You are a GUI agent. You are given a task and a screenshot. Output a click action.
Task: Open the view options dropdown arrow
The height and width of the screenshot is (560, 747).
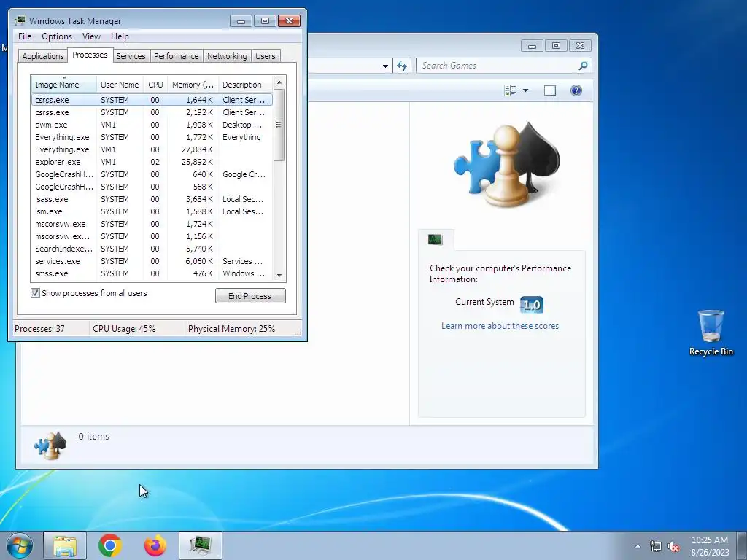(525, 90)
